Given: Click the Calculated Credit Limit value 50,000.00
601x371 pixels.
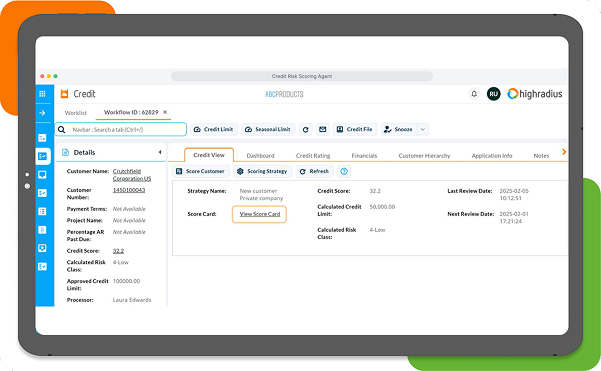Looking at the screenshot, I should click(x=382, y=207).
